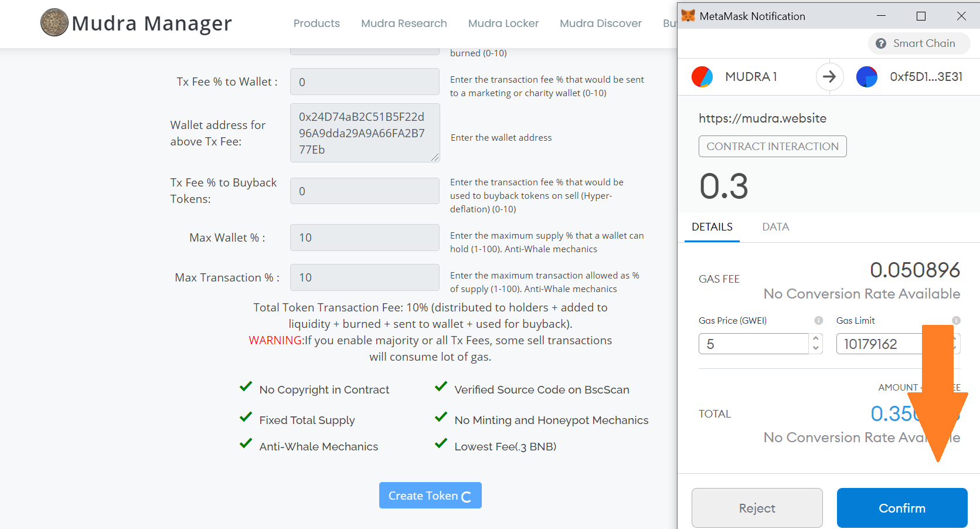
Task: Click the recipient 0xf5D1...3E31 avatar
Action: tap(867, 77)
